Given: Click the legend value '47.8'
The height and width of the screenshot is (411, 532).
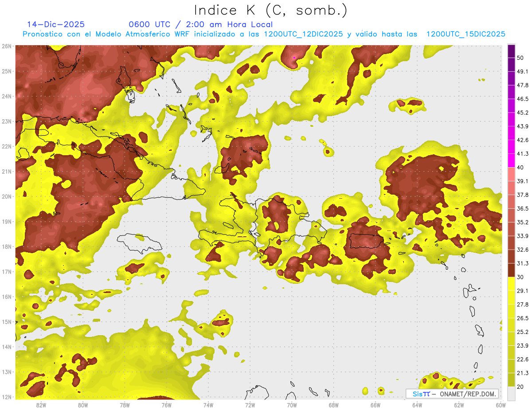Looking at the screenshot, I should 523,85.
